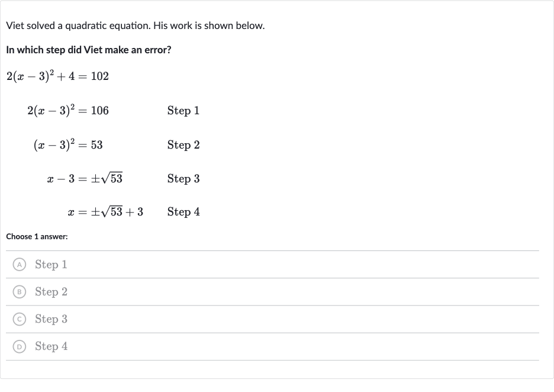Choose the Step 4 answer choice text
Screen dimensions: 554x392
coord(51,346)
